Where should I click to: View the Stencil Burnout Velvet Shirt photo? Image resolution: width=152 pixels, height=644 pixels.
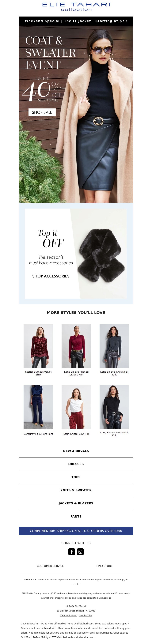[38, 346]
